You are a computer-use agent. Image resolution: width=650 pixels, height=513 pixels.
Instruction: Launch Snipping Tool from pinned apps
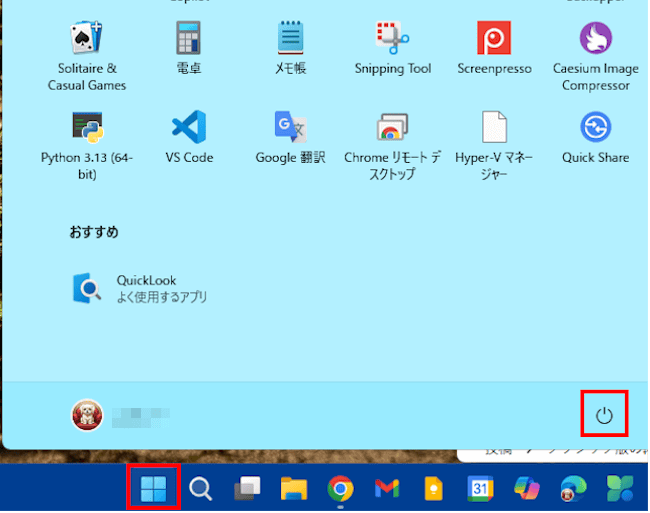[x=393, y=48]
